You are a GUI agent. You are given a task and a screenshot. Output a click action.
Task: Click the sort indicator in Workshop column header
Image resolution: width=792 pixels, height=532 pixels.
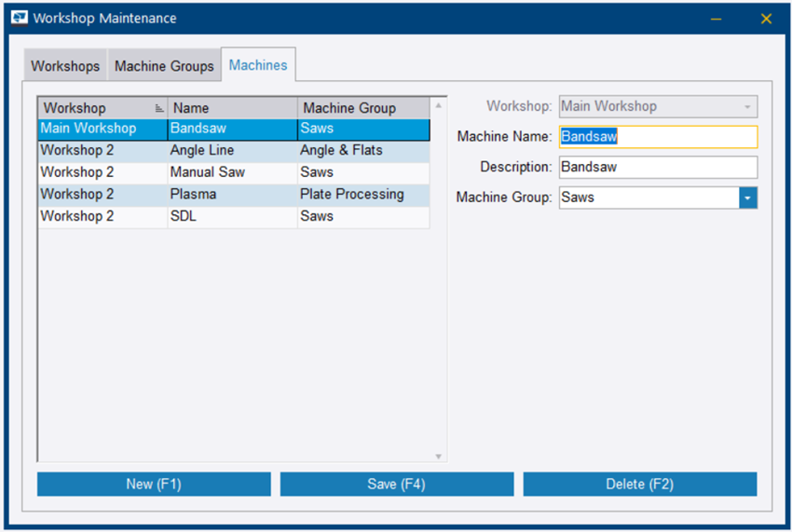click(x=159, y=108)
